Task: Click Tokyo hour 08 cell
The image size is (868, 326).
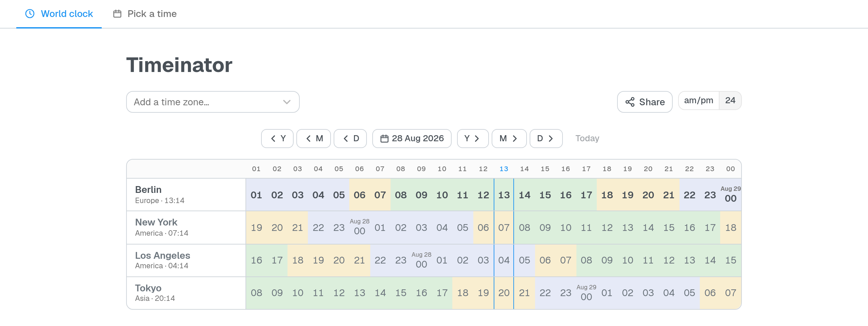Action: pos(256,293)
